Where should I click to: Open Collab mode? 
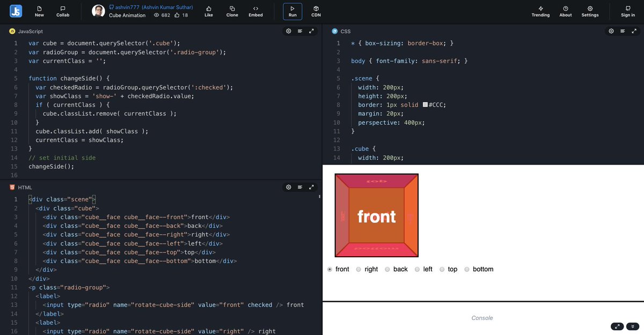coord(63,11)
